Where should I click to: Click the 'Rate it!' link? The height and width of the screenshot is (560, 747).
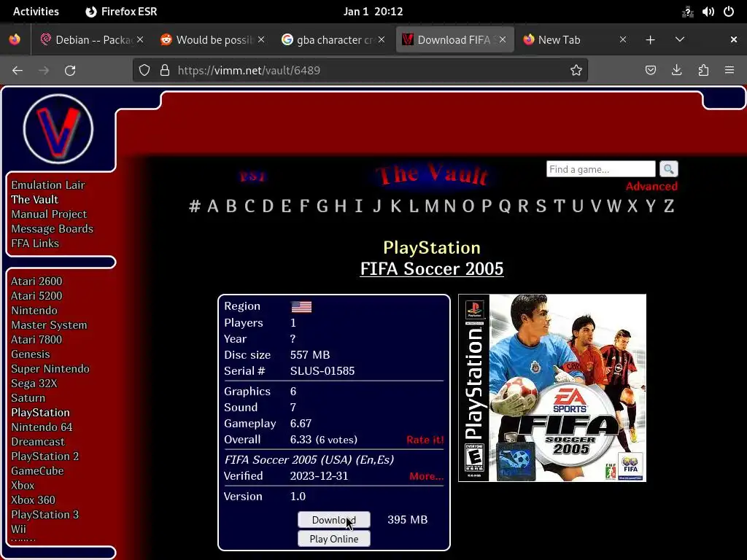425,440
